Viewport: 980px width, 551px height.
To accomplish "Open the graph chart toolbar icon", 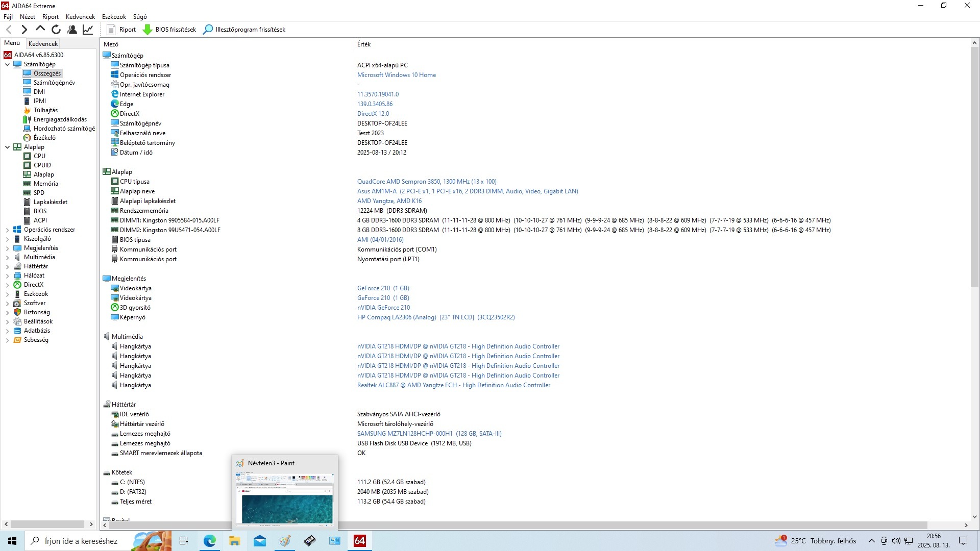I will pyautogui.click(x=88, y=30).
